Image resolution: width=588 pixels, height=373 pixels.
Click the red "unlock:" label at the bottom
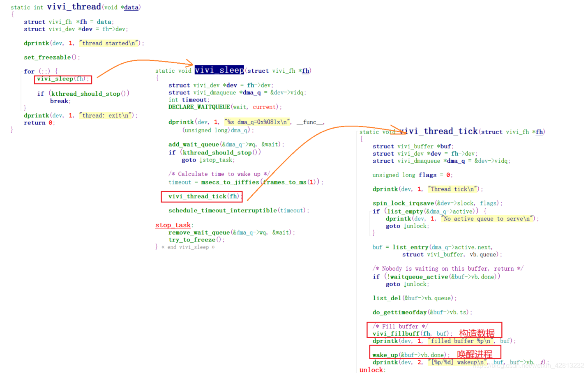[x=372, y=370]
